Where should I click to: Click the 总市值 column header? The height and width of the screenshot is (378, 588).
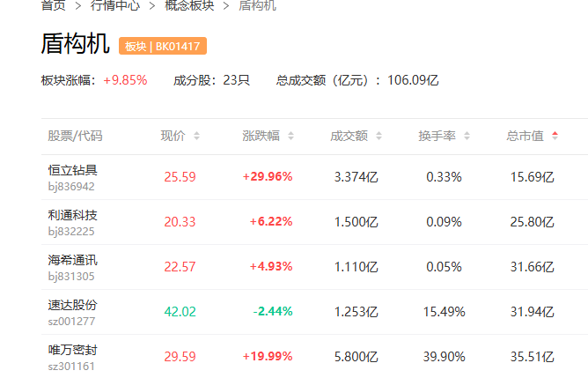click(x=526, y=136)
